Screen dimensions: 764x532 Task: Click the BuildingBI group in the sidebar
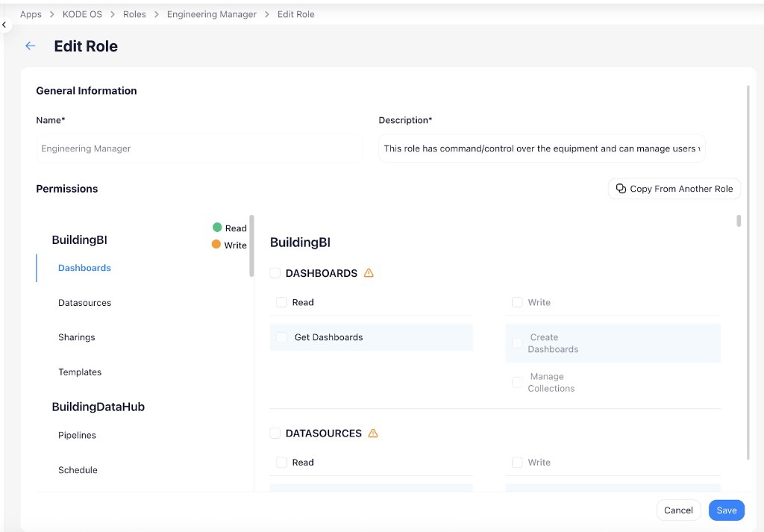pos(79,240)
